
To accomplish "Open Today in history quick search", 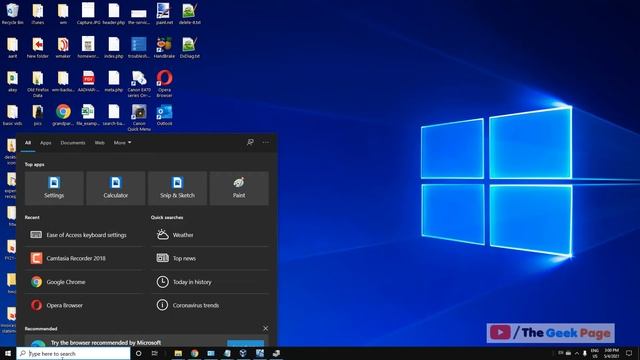I will [211, 282].
